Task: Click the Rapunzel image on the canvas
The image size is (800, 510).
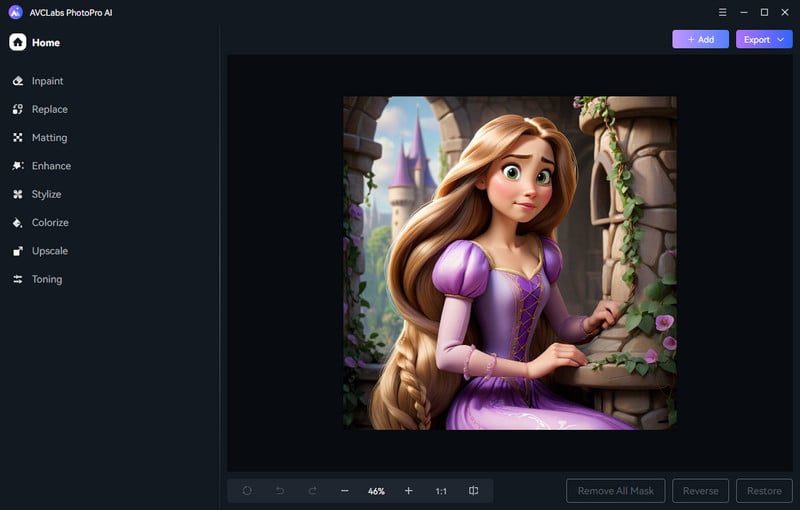Action: 510,263
